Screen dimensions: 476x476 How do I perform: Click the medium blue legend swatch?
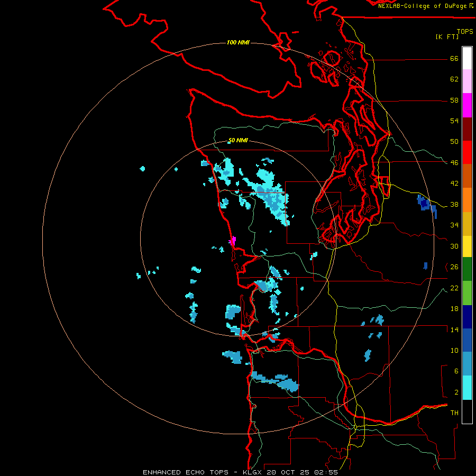click(x=467, y=340)
